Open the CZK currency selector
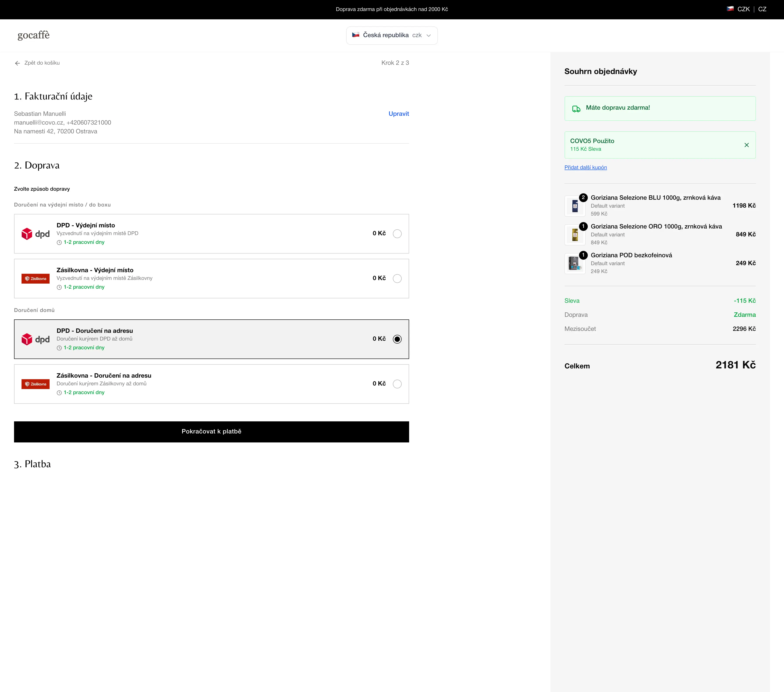Viewport: 784px width, 692px height. (x=743, y=9)
